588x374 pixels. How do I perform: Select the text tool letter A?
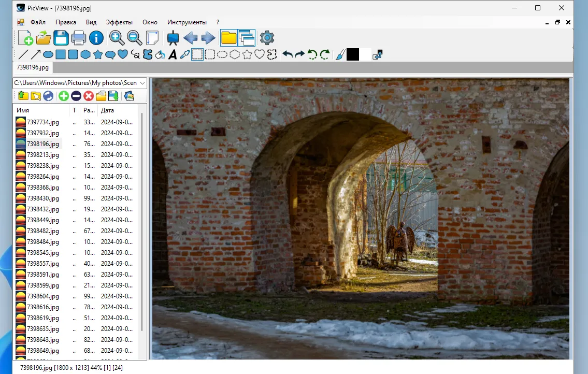[x=173, y=54]
